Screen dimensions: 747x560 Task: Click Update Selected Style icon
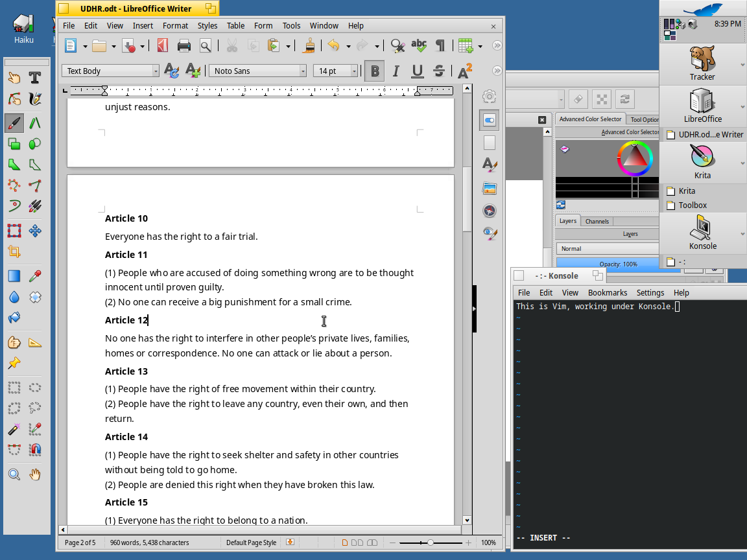tap(171, 71)
